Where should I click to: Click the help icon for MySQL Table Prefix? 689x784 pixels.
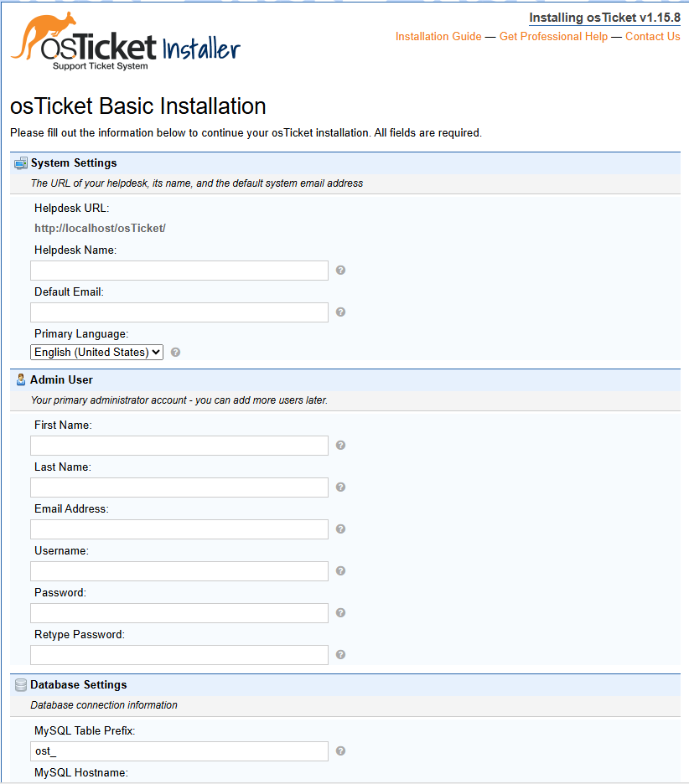pos(340,751)
